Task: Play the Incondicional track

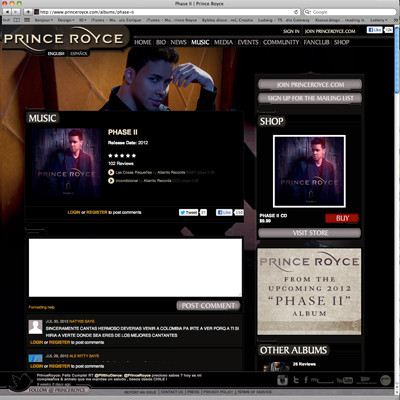Action: (x=111, y=181)
